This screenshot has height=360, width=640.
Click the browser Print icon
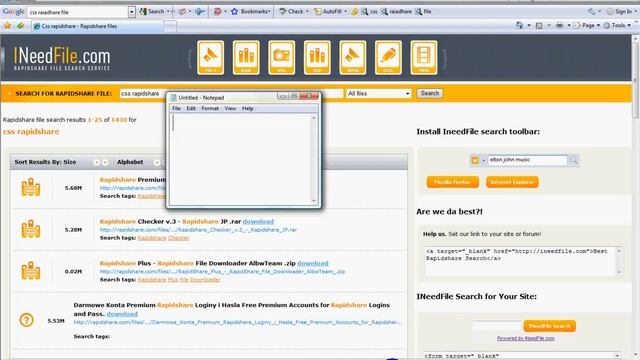click(559, 25)
